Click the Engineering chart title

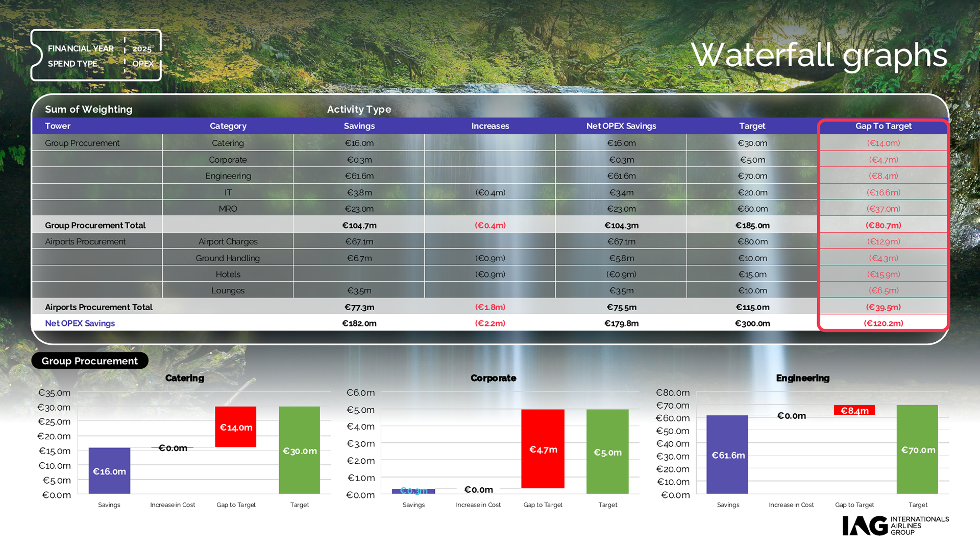802,378
